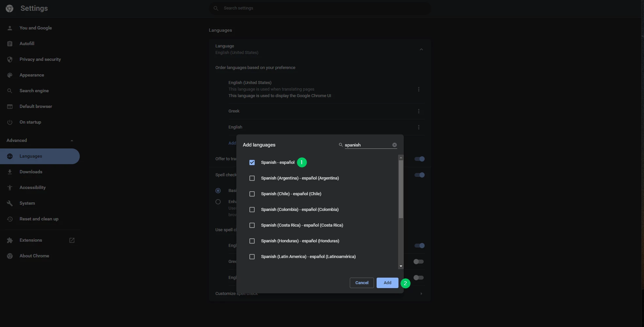Click the Add languages dialog title
Screen dimensions: 644x327
tap(259, 145)
